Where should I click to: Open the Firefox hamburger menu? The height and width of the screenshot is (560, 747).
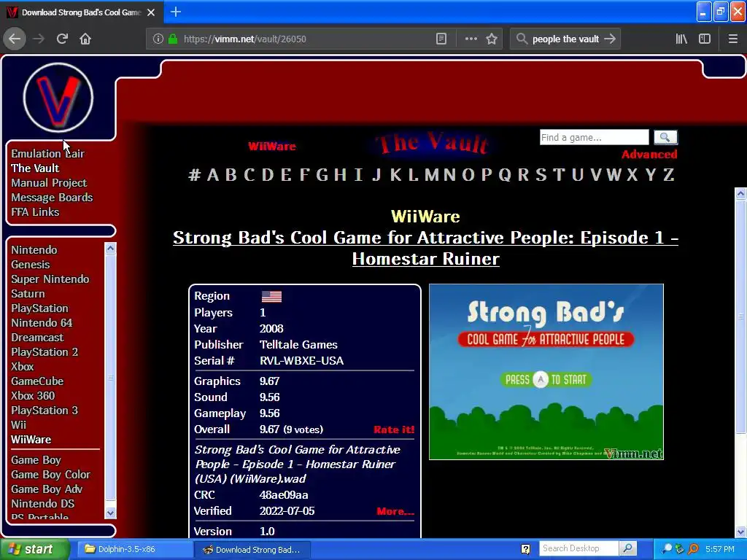732,39
